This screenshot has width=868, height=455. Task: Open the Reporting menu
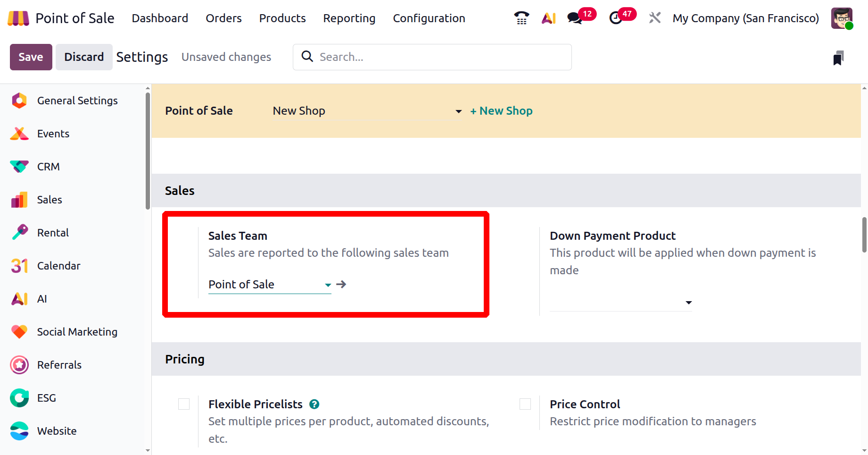click(349, 18)
